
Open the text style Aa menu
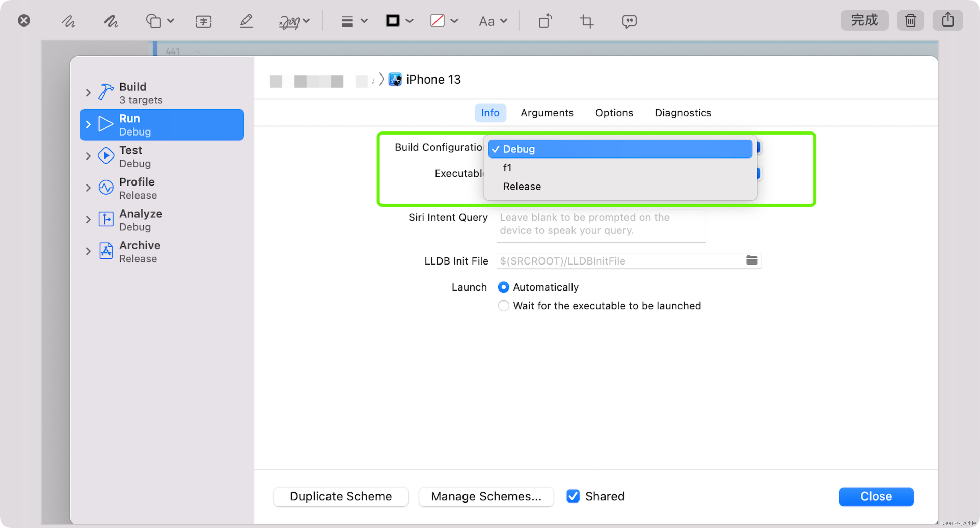point(493,21)
